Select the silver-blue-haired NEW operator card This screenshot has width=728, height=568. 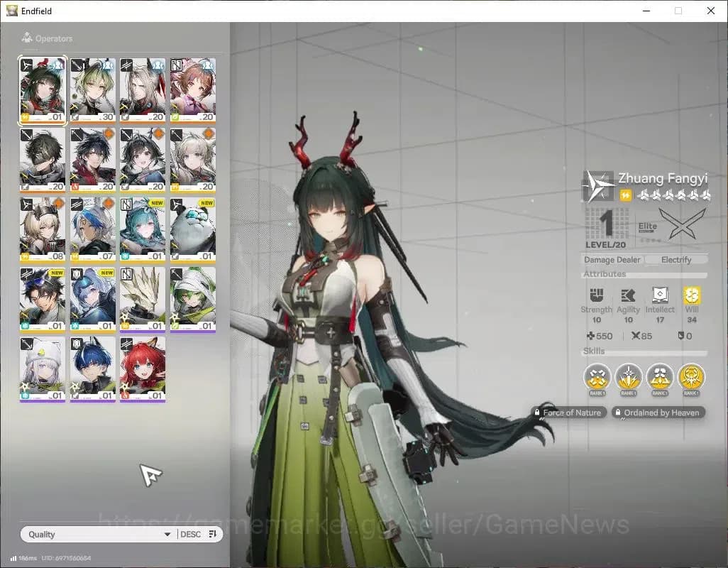tap(93, 300)
